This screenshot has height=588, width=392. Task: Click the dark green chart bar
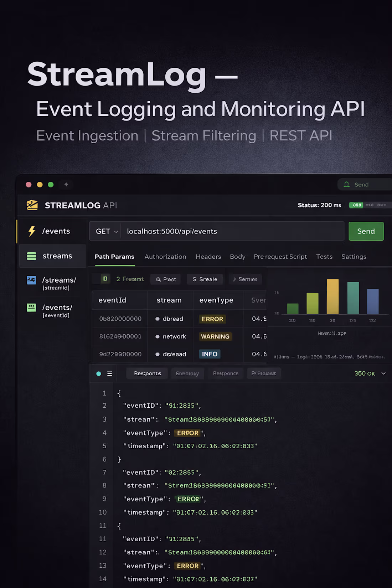pyautogui.click(x=293, y=309)
